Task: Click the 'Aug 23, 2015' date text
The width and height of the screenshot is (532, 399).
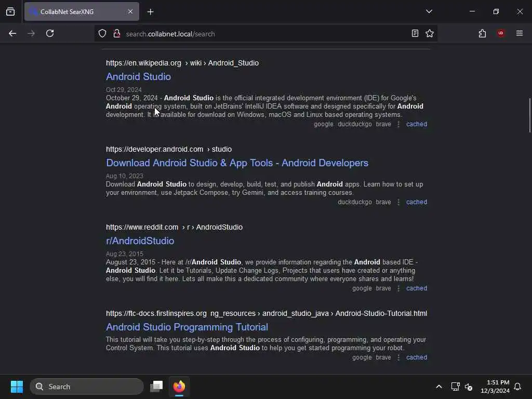Action: click(125, 254)
